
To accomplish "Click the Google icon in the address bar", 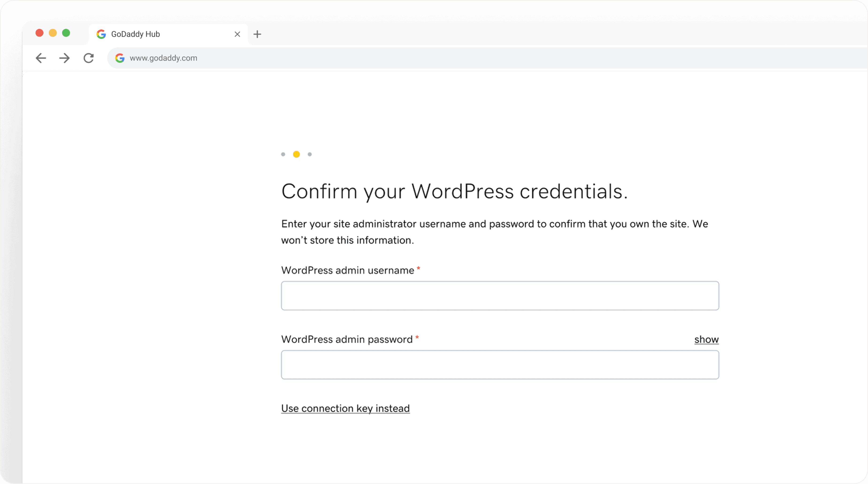I will [120, 58].
